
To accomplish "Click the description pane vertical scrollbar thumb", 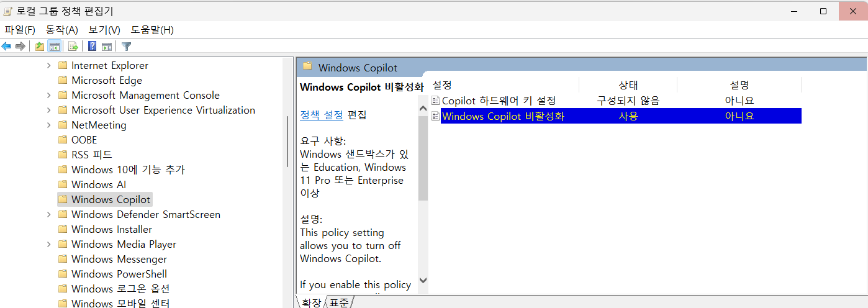I will point(423,158).
